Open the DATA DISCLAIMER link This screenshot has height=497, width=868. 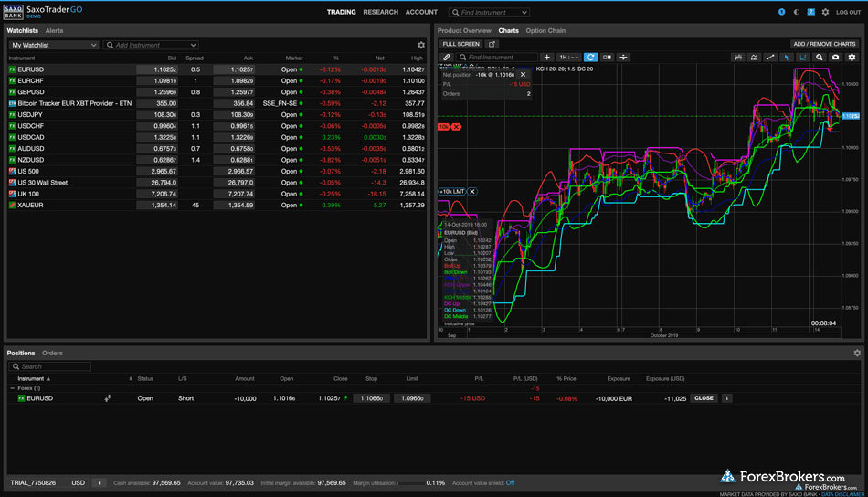842,494
